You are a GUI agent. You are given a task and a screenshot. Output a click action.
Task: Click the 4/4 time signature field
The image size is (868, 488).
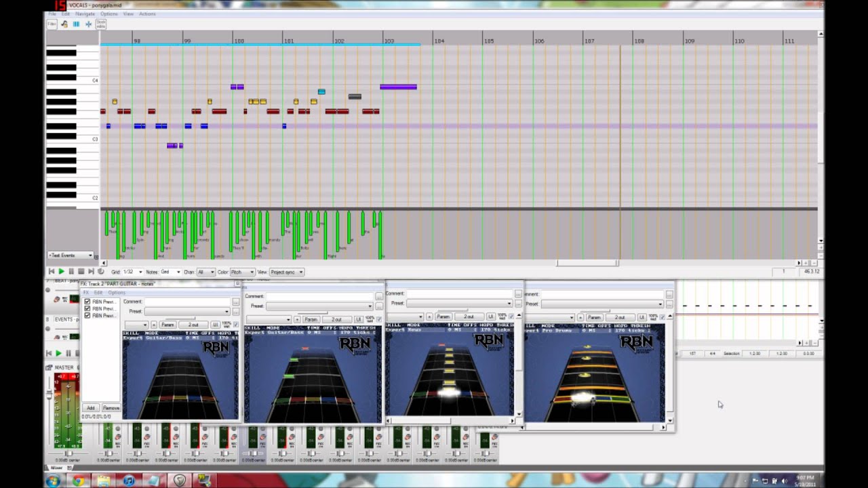[711, 353]
